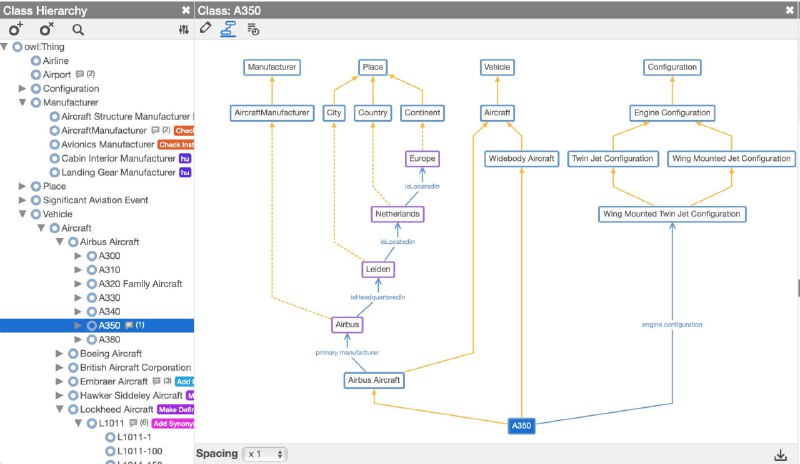Click the Vehicle graph node
Viewport: 800px width, 464px height.
tap(497, 67)
